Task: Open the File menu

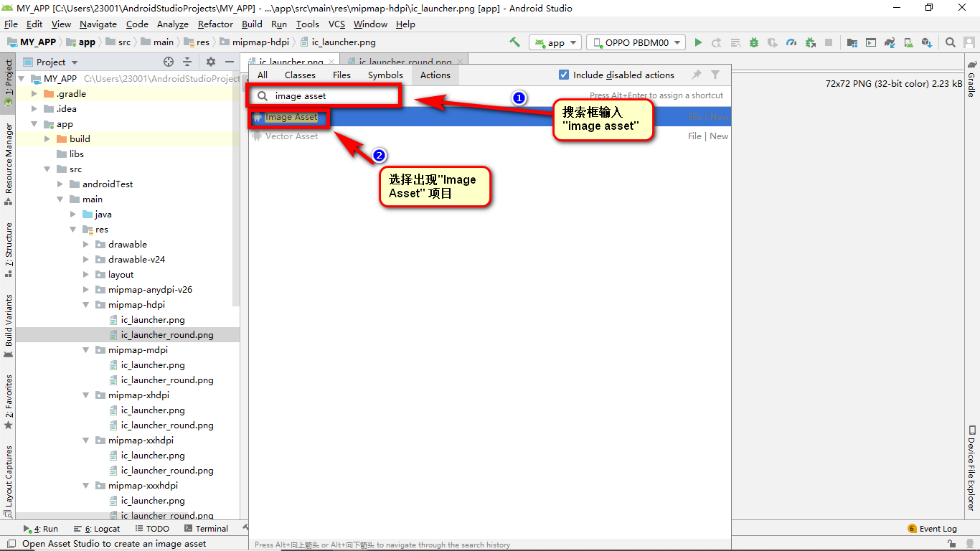Action: (11, 24)
